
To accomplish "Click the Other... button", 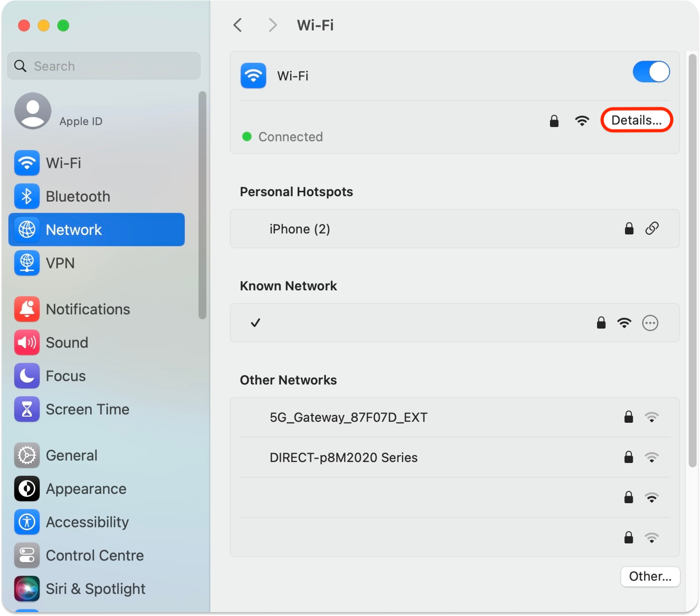I will pos(650,576).
